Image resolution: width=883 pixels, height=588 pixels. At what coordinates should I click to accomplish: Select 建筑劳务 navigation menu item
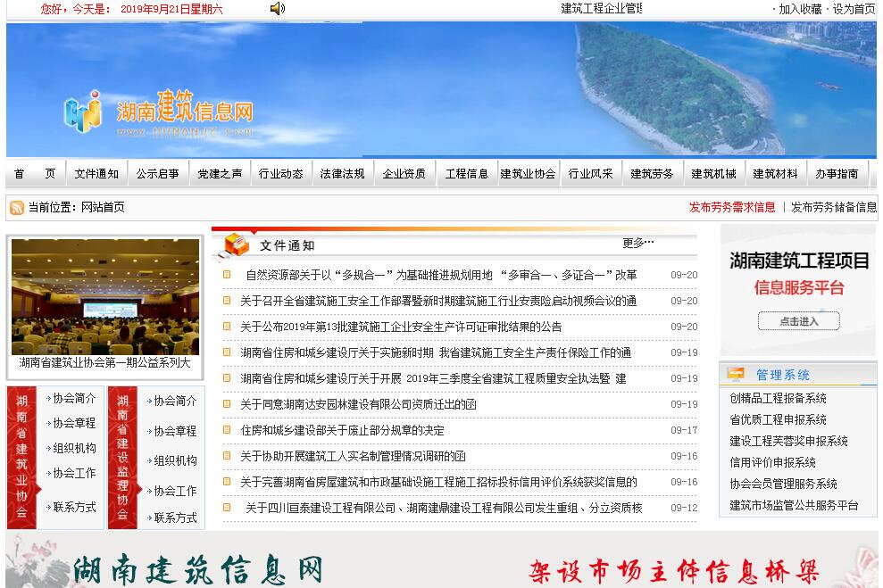(x=652, y=174)
